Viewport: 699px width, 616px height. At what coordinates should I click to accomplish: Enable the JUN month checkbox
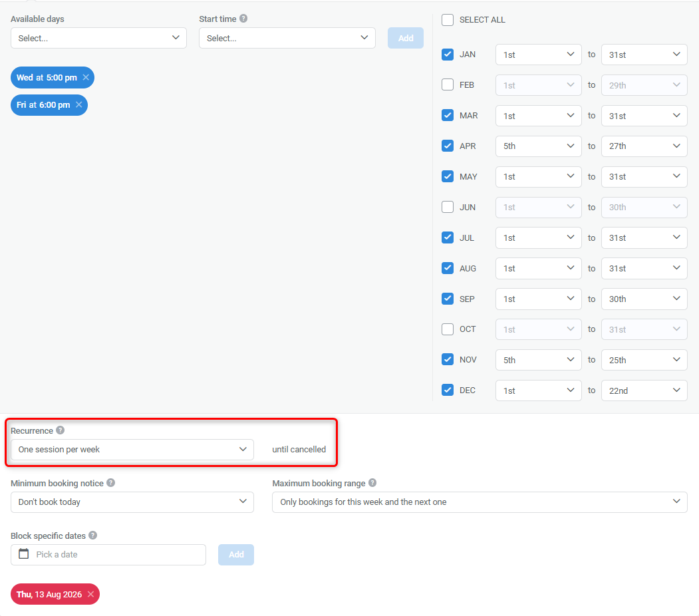448,207
